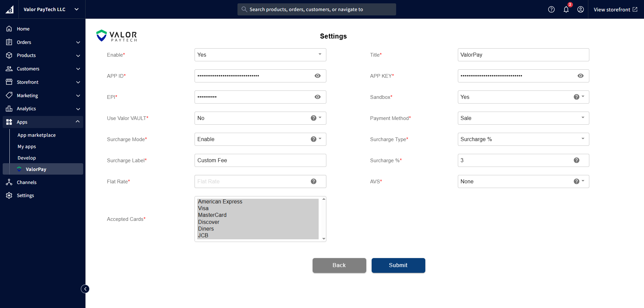
Task: Click the Marketing tag icon
Action: click(x=9, y=96)
